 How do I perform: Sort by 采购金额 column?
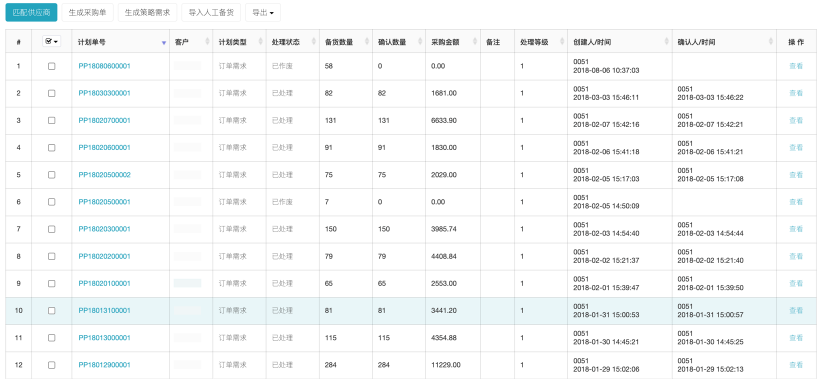pyautogui.click(x=452, y=42)
